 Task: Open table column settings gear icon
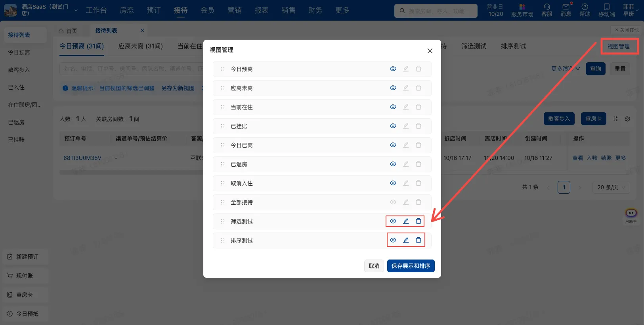click(x=627, y=119)
